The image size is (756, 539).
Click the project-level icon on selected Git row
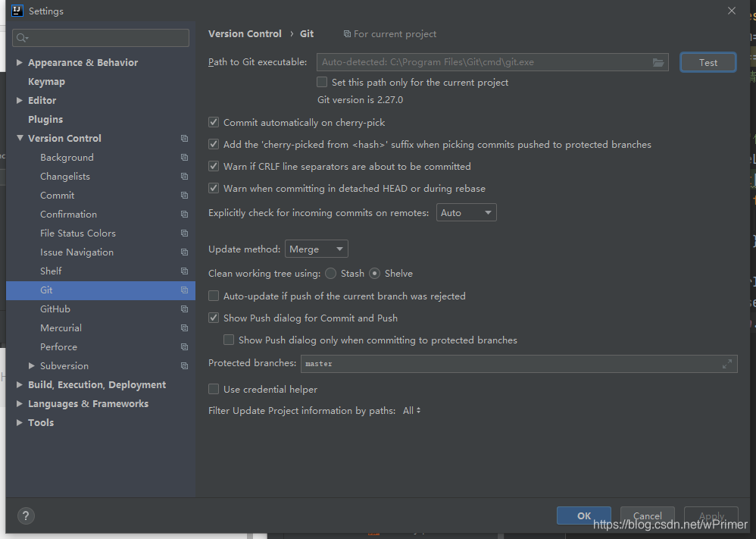(x=184, y=290)
